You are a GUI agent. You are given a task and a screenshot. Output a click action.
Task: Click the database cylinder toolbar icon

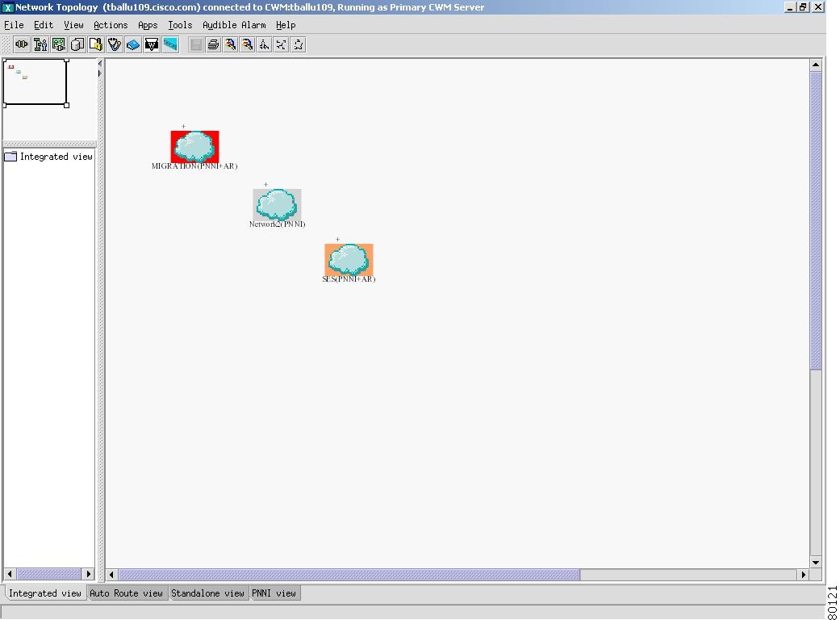pos(77,44)
